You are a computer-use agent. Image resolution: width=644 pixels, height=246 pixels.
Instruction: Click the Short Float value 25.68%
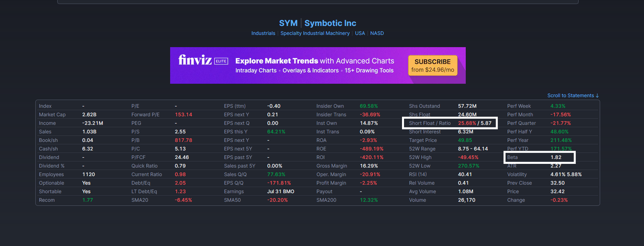point(467,123)
